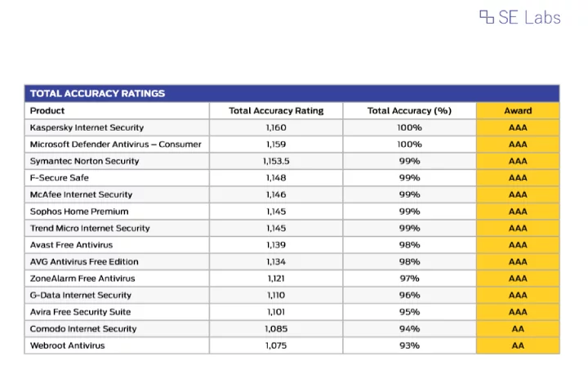Viewport: 588px width, 374px height.
Task: Click Comodo Internet Security's AA award cell
Action: coord(518,329)
